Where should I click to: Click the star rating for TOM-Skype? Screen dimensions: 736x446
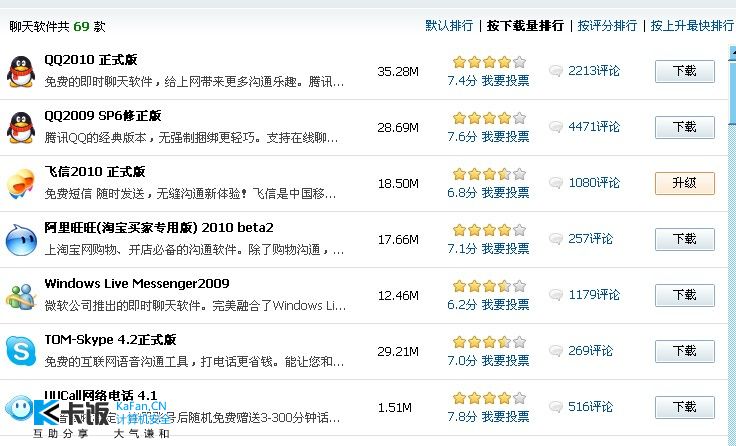point(489,342)
